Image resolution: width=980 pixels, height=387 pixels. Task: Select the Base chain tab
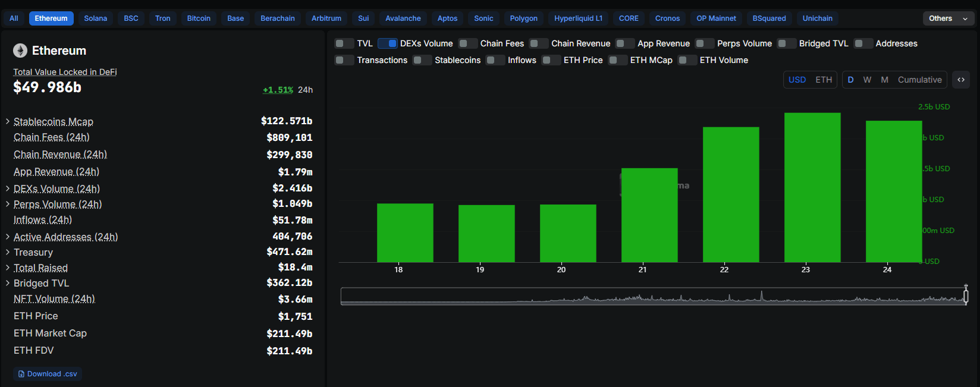pos(235,18)
